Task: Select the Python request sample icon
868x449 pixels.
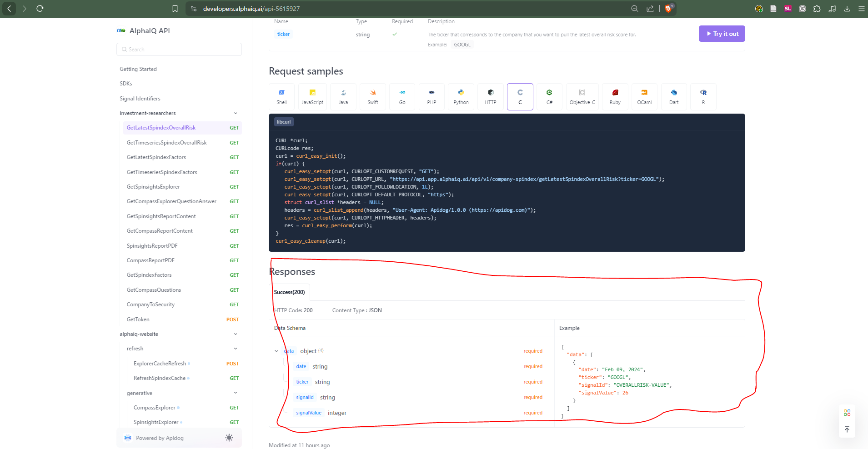Action: [461, 96]
